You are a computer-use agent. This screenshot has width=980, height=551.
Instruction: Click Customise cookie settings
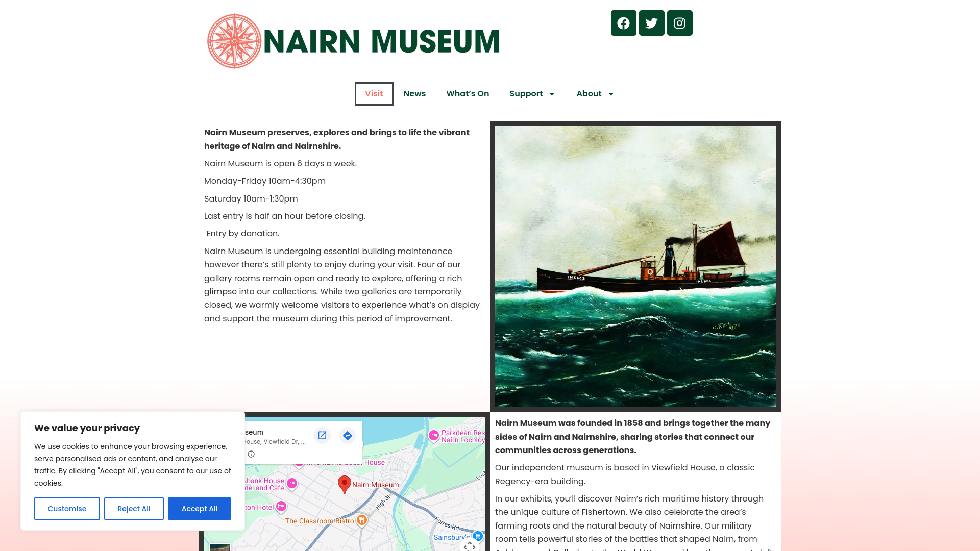click(x=67, y=509)
